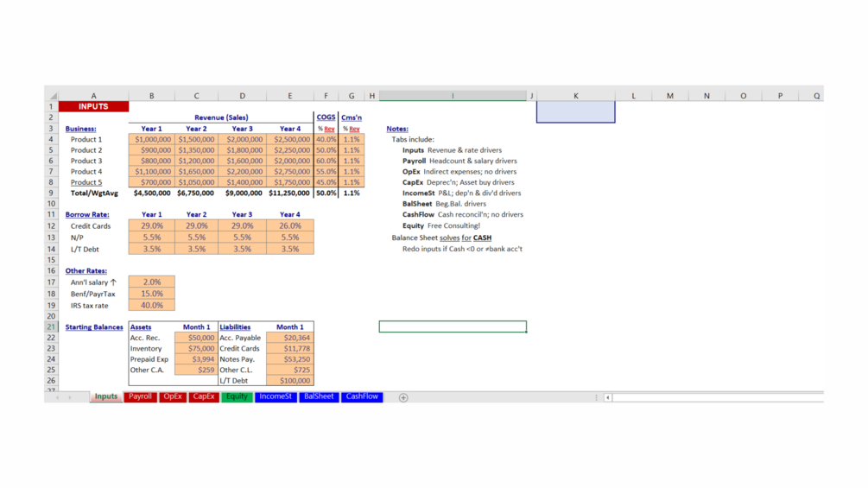Select Inventory $75,000 cell
This screenshot has height=488, width=868.
click(x=197, y=349)
